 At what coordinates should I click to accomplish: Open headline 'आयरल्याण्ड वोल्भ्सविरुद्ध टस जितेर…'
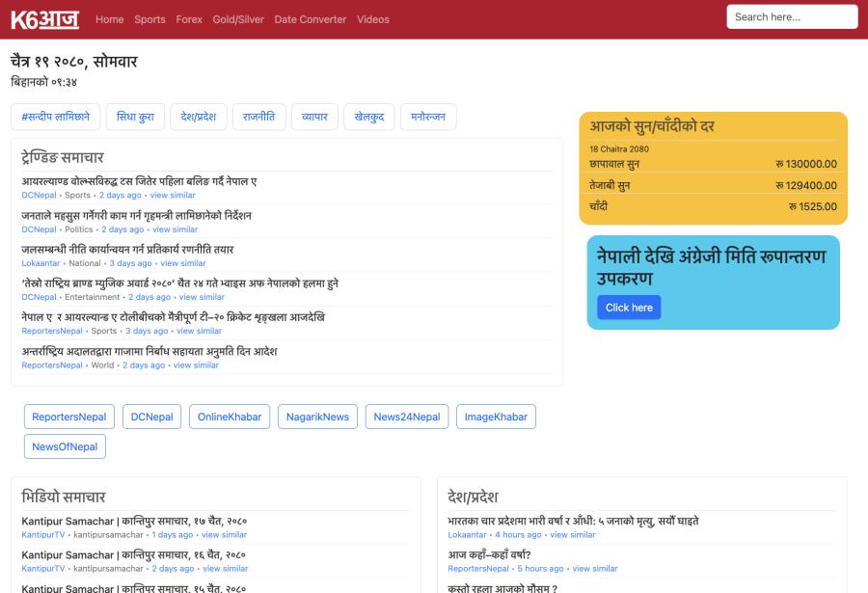(x=139, y=181)
